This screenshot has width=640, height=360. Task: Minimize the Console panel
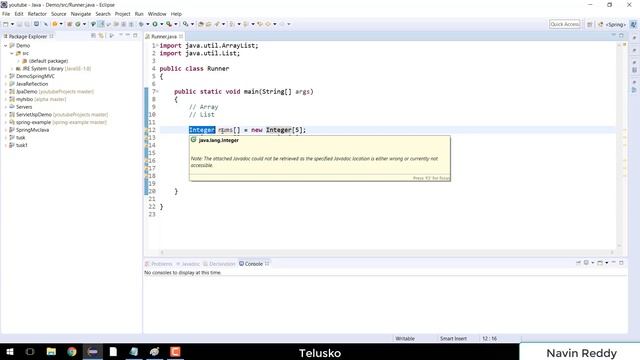[x=613, y=263]
